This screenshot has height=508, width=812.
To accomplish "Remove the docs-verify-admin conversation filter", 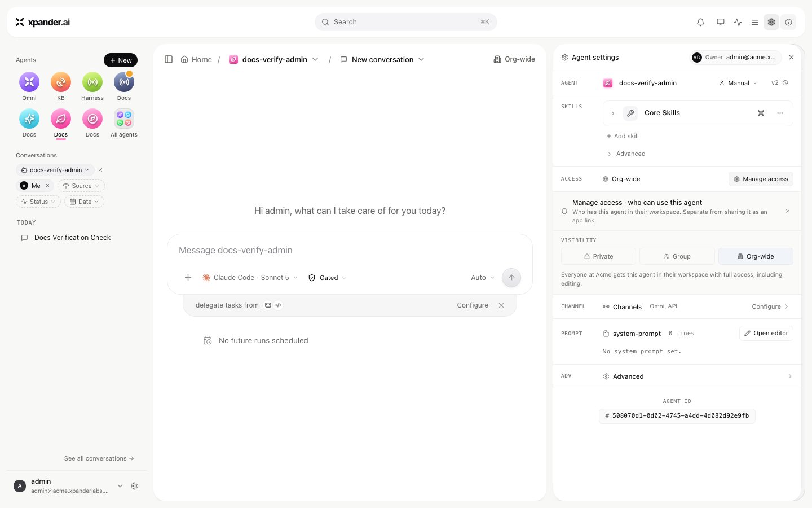I will tap(100, 170).
